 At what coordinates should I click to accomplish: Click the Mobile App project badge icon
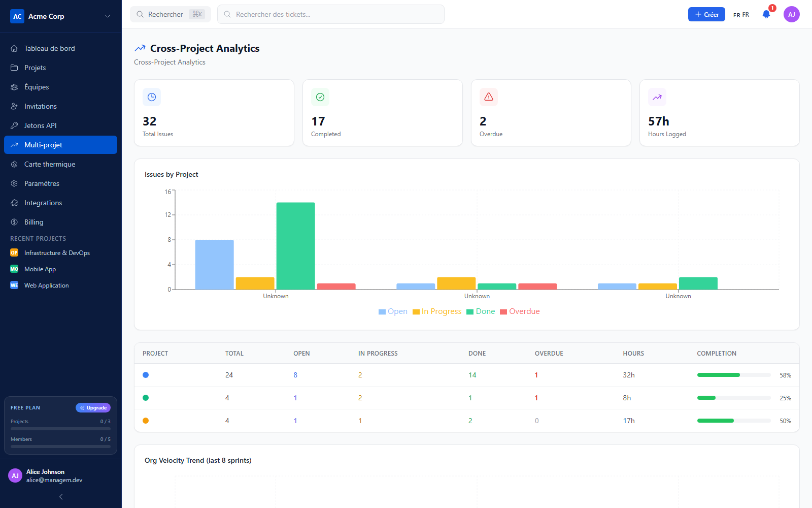[14, 269]
